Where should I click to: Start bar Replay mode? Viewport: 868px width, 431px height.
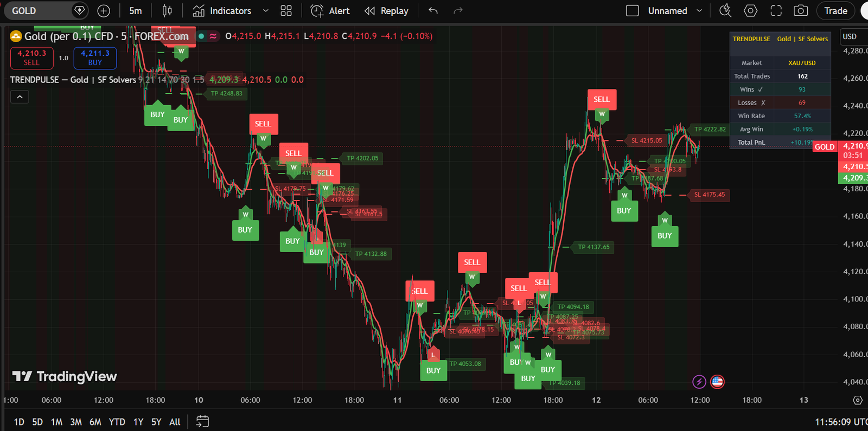click(386, 11)
